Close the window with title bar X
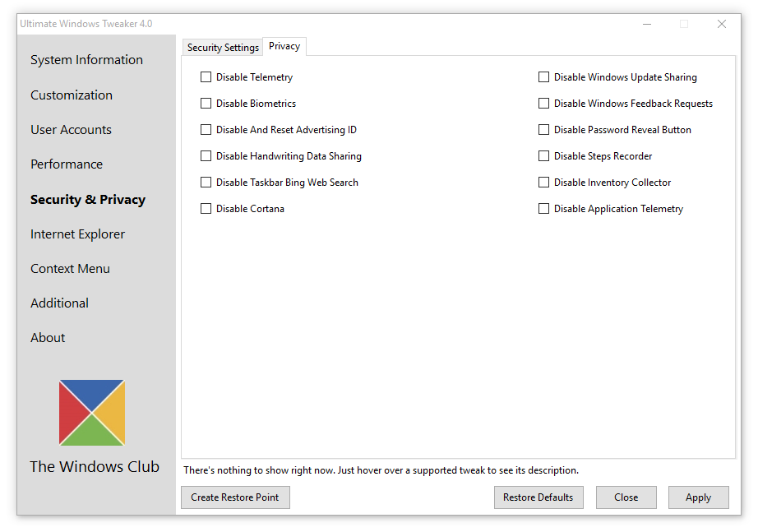 coord(722,24)
